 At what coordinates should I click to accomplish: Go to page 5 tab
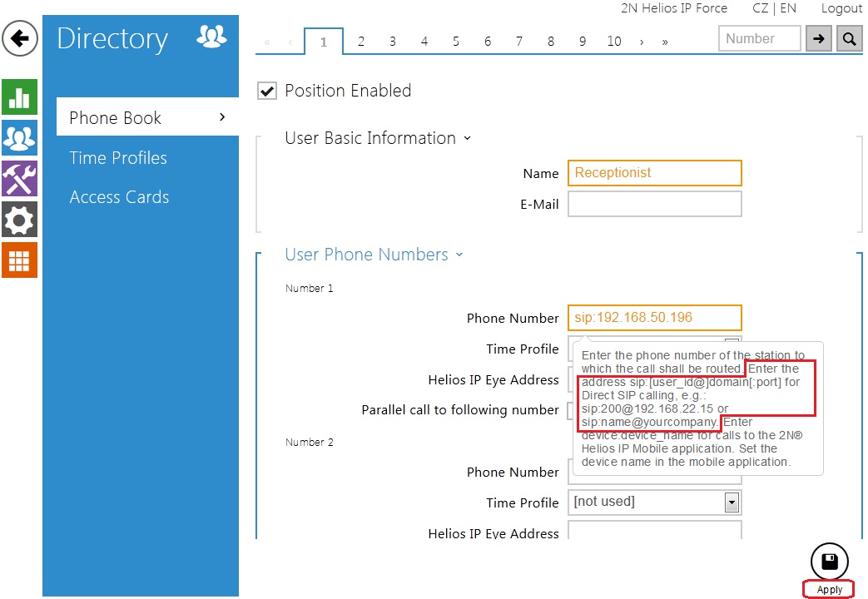point(456,42)
